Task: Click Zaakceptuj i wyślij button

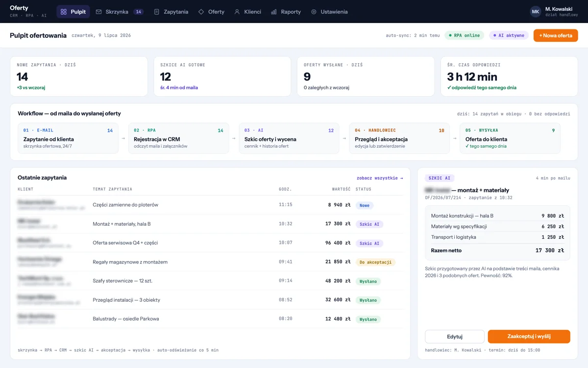Action: pyautogui.click(x=529, y=337)
